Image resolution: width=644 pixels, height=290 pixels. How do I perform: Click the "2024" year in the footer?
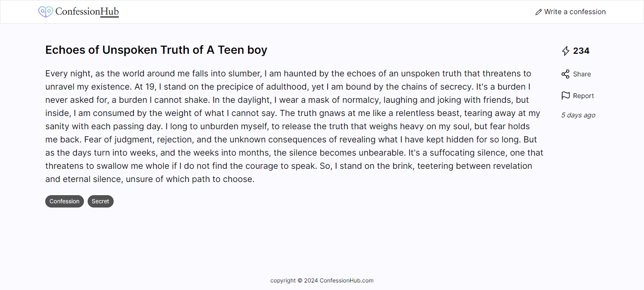click(311, 281)
